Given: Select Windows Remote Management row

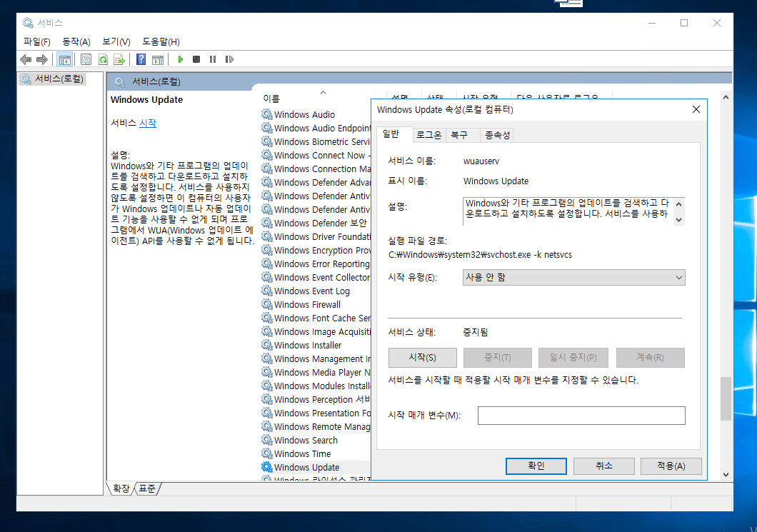Looking at the screenshot, I should [316, 427].
